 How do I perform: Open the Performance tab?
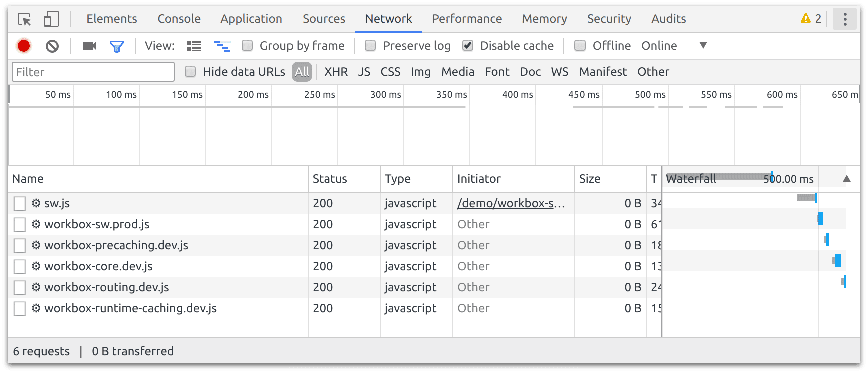[x=467, y=19]
